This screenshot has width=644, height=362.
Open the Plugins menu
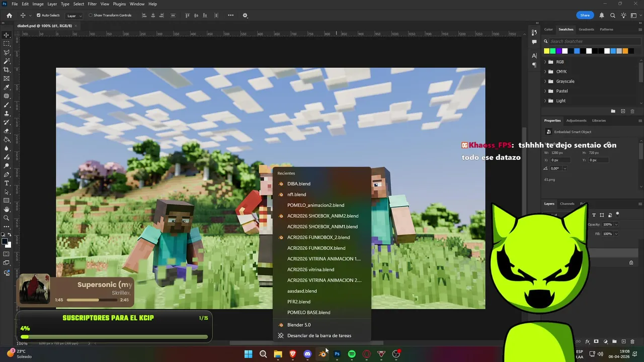tap(119, 4)
